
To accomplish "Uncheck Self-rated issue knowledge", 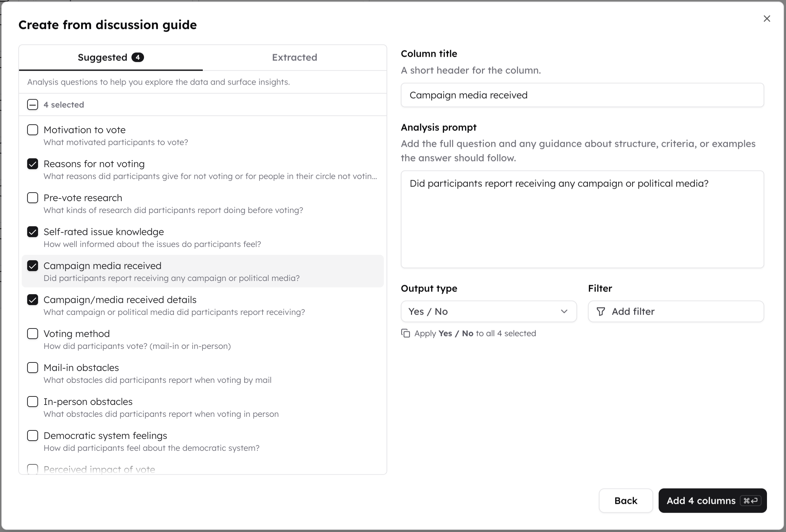I will tap(33, 232).
